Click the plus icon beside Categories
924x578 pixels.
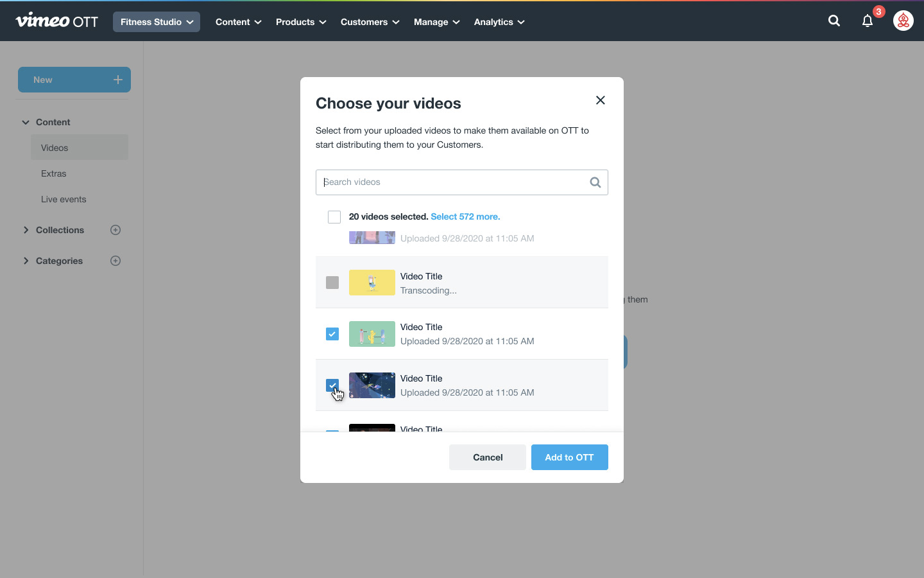(116, 261)
